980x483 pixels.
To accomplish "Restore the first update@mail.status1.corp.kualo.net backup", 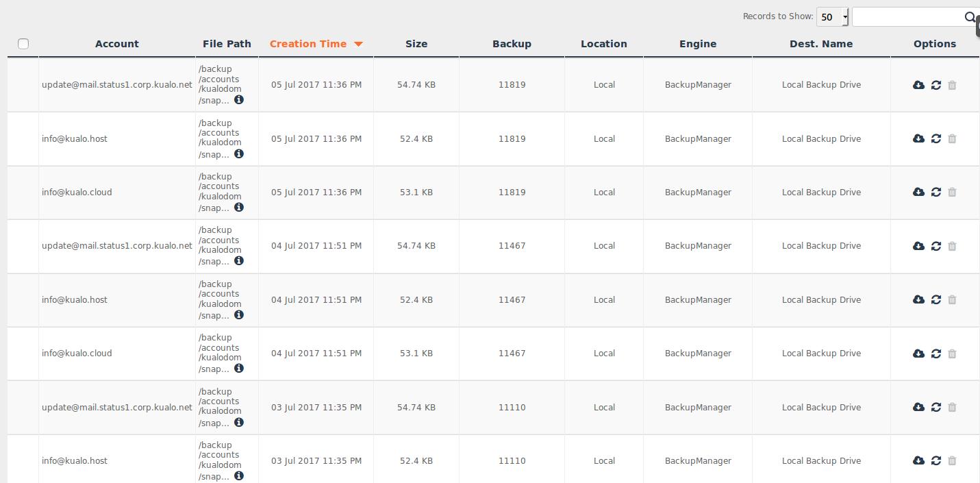I will tap(936, 85).
